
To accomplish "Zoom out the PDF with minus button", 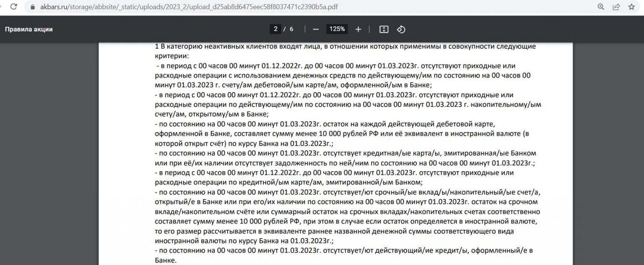I will coord(316,29).
